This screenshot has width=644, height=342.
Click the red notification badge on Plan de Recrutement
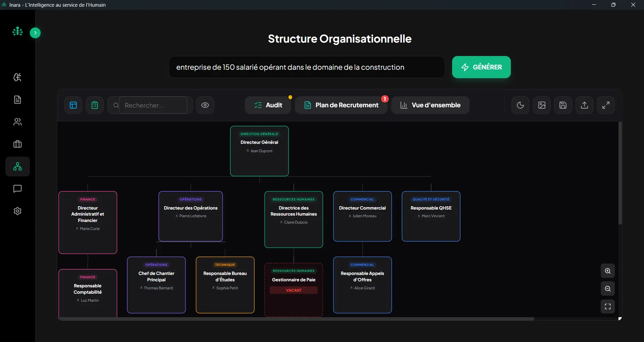coord(385,99)
